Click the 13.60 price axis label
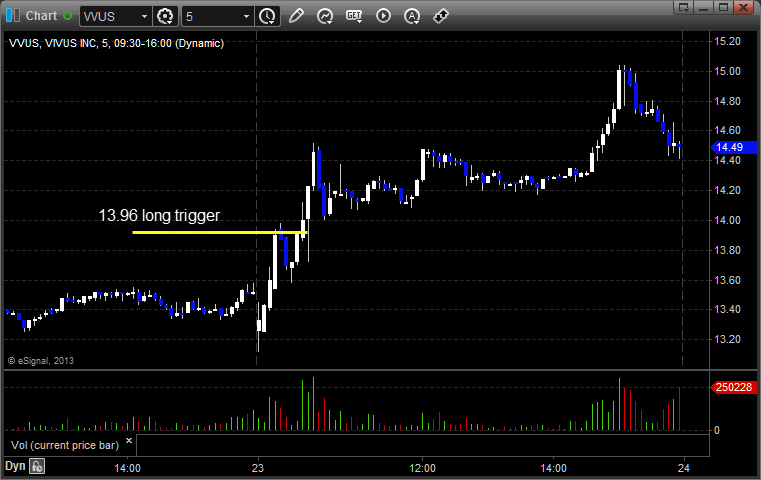The height and width of the screenshot is (480, 761). [728, 280]
